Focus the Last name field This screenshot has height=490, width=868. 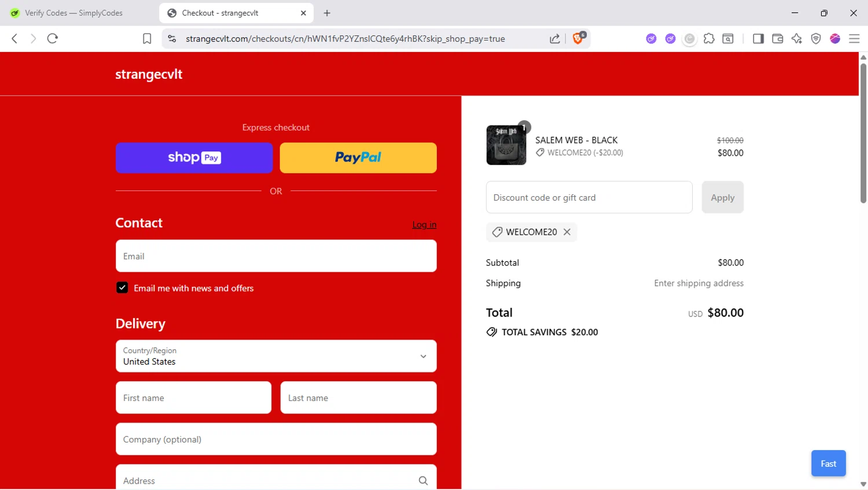pyautogui.click(x=358, y=397)
